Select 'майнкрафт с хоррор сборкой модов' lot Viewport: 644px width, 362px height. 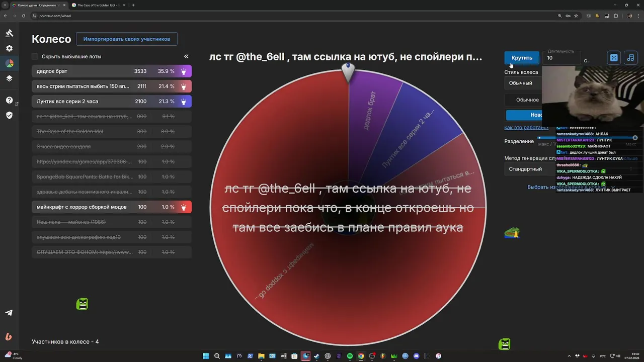(x=112, y=207)
